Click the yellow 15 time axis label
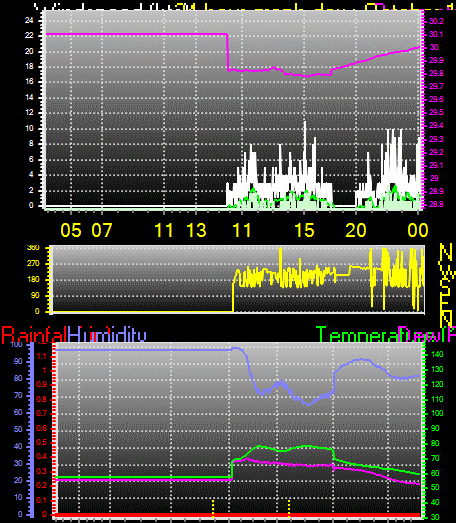Image resolution: width=456 pixels, height=523 pixels. pyautogui.click(x=304, y=230)
